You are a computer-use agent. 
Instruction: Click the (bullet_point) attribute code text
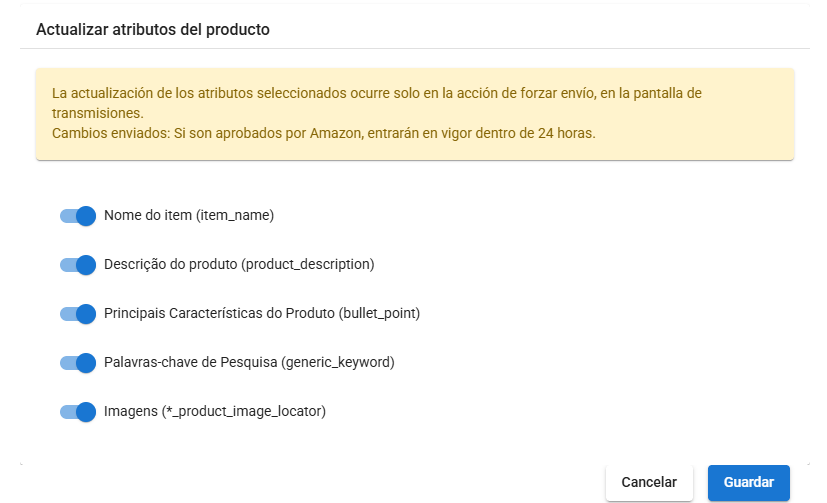[379, 313]
